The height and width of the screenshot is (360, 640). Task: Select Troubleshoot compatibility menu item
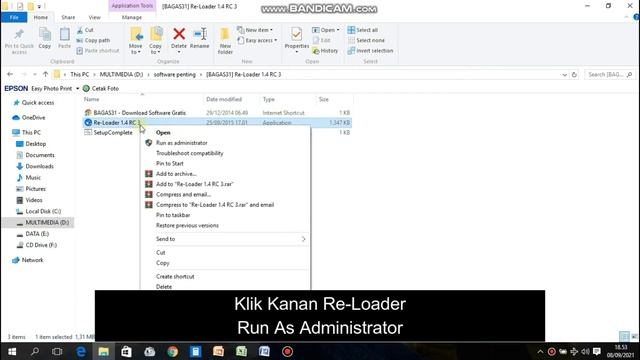click(x=189, y=153)
